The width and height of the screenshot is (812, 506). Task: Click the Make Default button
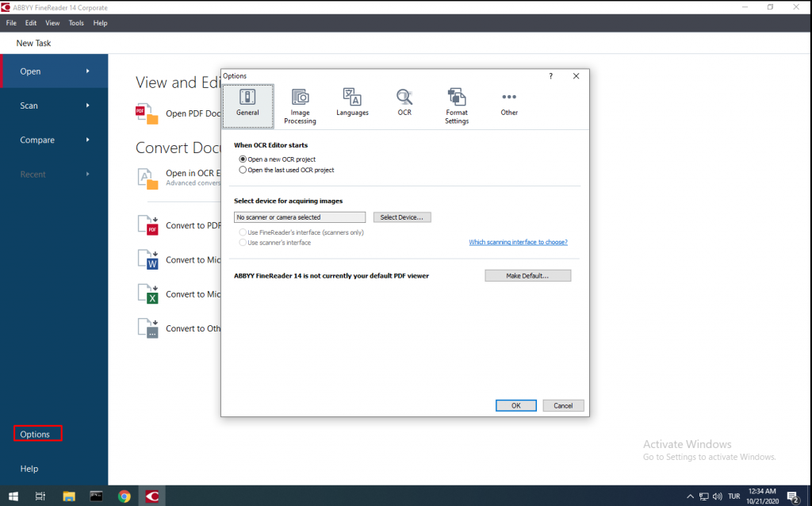click(527, 275)
